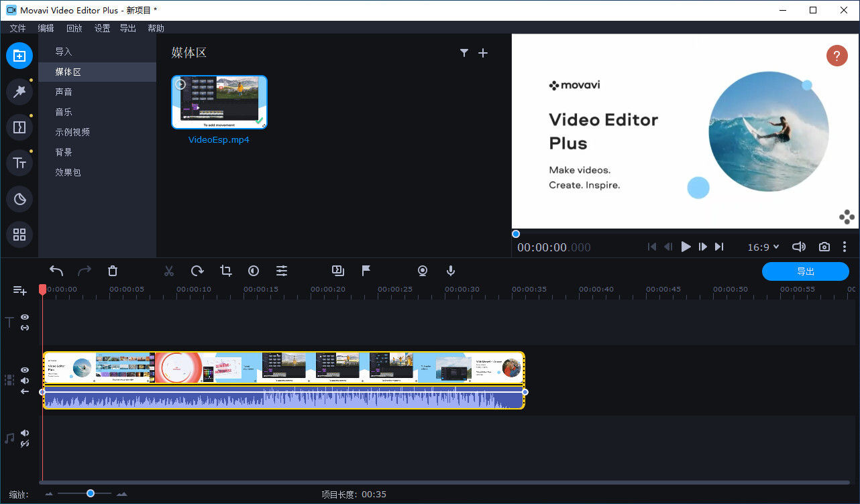Open the 编辑 menu
The image size is (860, 504).
point(46,28)
